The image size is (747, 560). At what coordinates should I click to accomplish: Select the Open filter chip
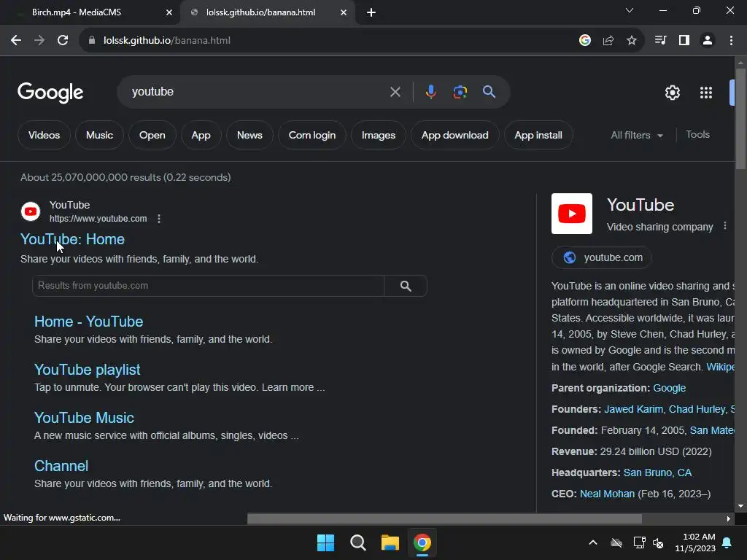pyautogui.click(x=152, y=135)
